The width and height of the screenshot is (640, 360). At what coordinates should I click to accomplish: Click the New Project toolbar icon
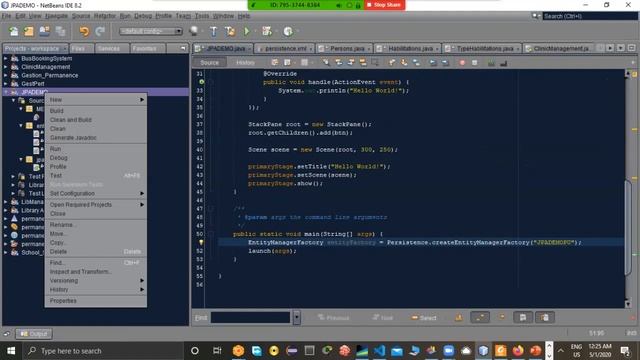click(x=29, y=31)
